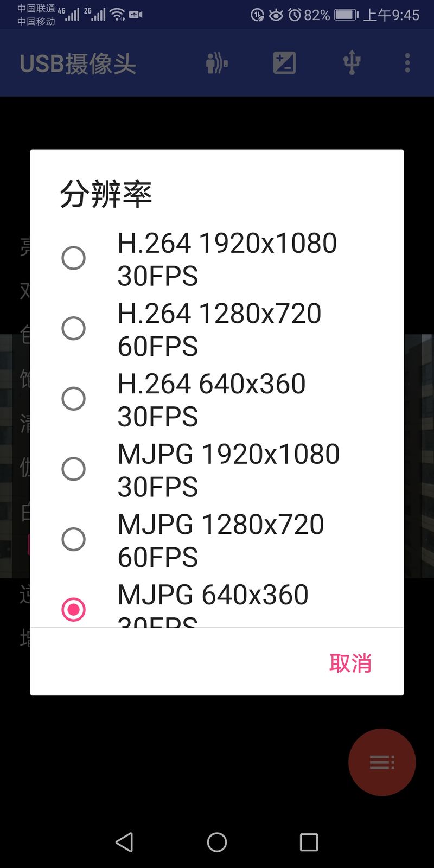Tap the Android back navigation button
The width and height of the screenshot is (434, 868).
coord(124,842)
